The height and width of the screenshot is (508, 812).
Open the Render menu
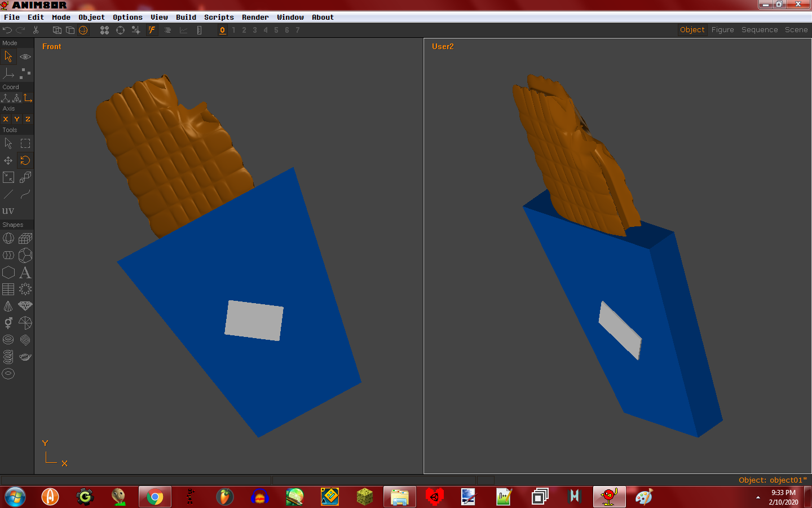[x=255, y=17]
